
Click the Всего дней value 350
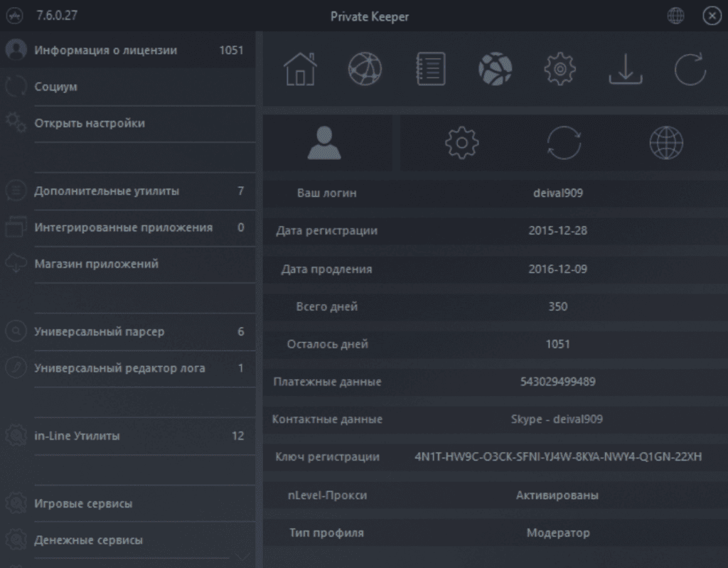(557, 306)
